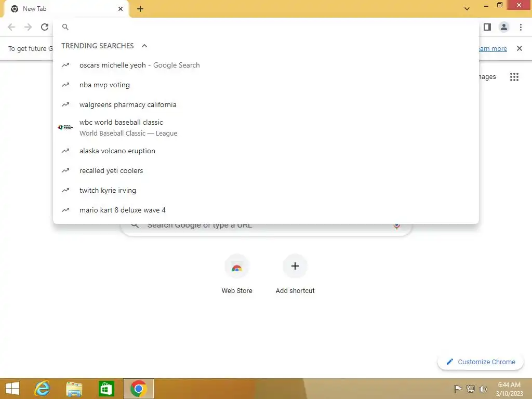The width and height of the screenshot is (532, 399).
Task: Click the voice search microphone icon
Action: [396, 225]
